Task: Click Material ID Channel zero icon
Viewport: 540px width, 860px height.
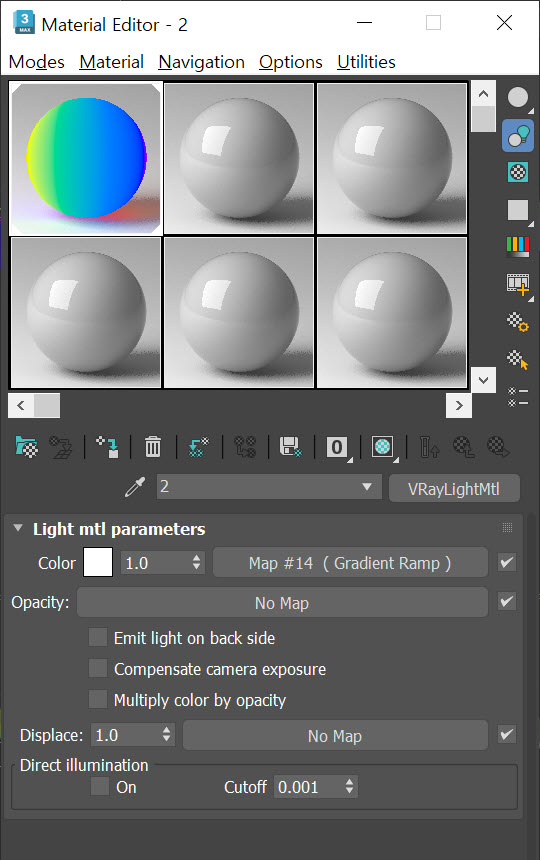Action: click(x=337, y=448)
